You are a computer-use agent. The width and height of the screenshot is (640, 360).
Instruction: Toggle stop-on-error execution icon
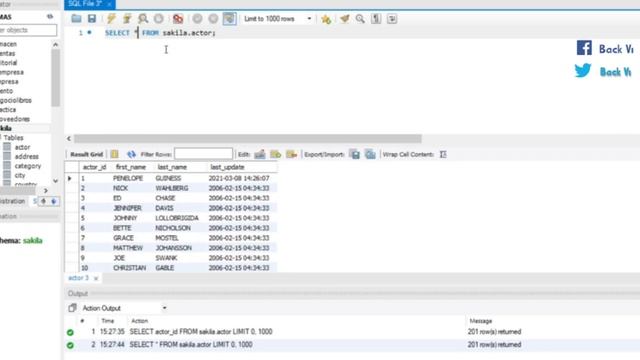(x=178, y=18)
